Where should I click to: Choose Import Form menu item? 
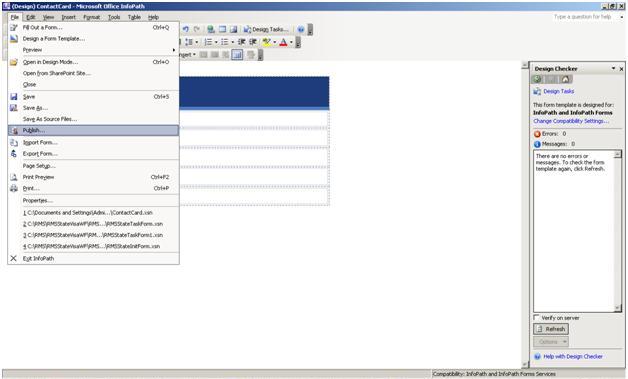(x=93, y=142)
